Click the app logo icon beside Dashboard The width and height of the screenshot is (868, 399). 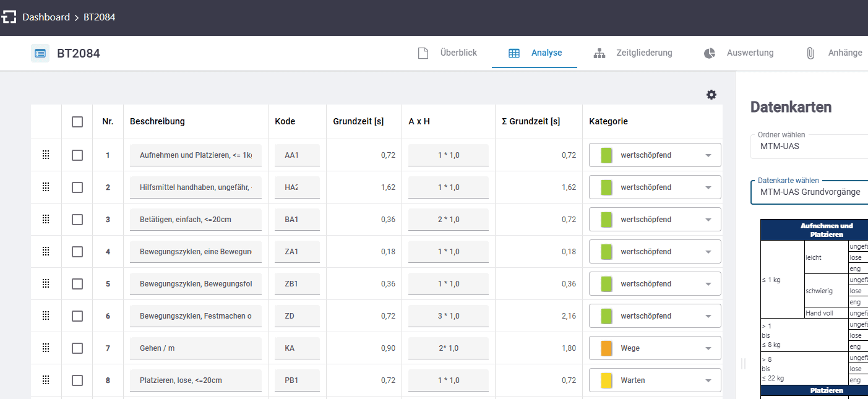9,17
